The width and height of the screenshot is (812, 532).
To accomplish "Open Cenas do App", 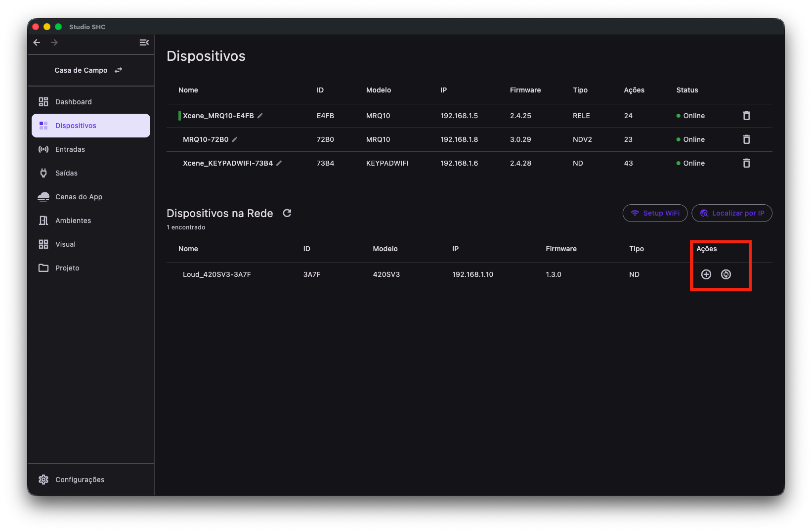I will [91, 197].
